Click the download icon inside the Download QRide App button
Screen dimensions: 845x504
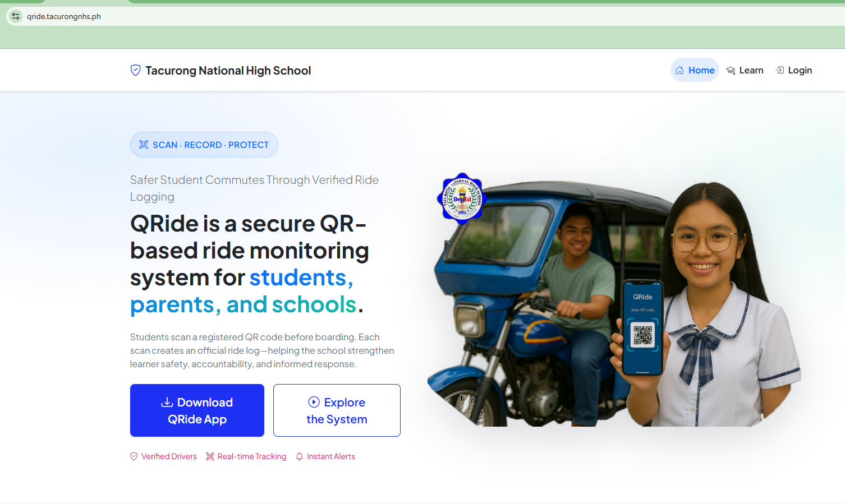[x=168, y=402]
